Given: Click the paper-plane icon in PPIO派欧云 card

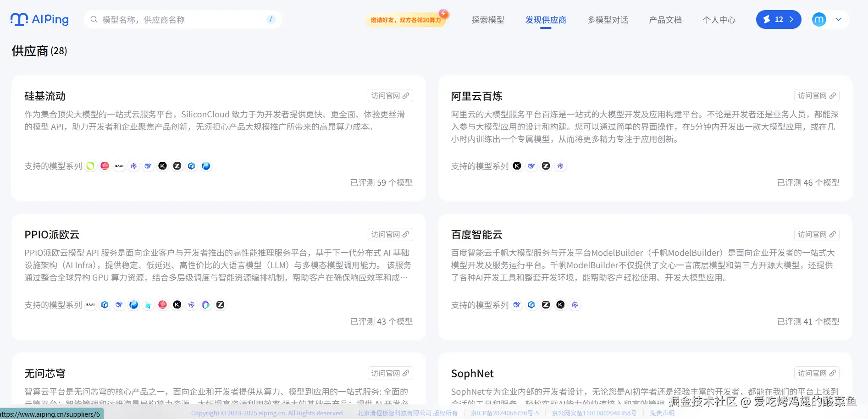Looking at the screenshot, I should click(148, 305).
